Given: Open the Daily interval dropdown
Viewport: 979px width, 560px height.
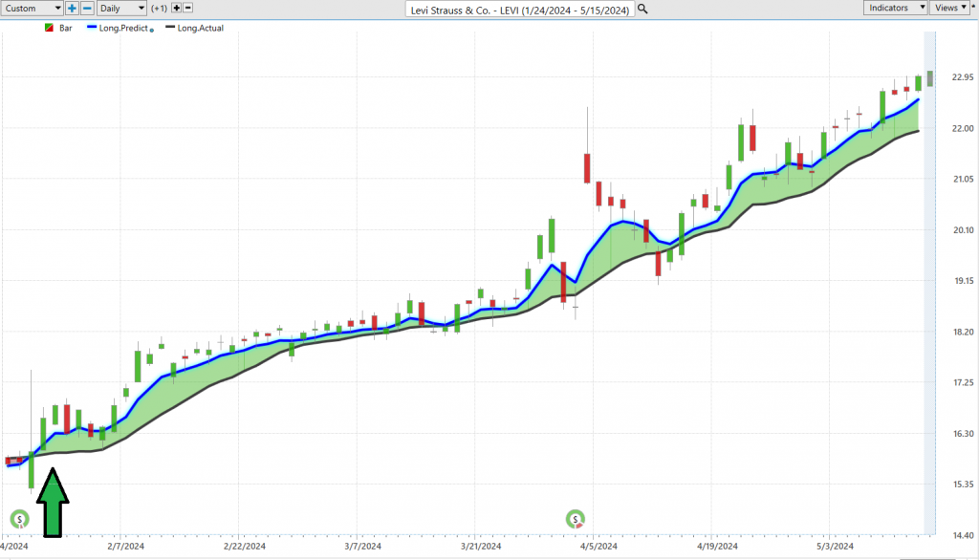Looking at the screenshot, I should 121,8.
